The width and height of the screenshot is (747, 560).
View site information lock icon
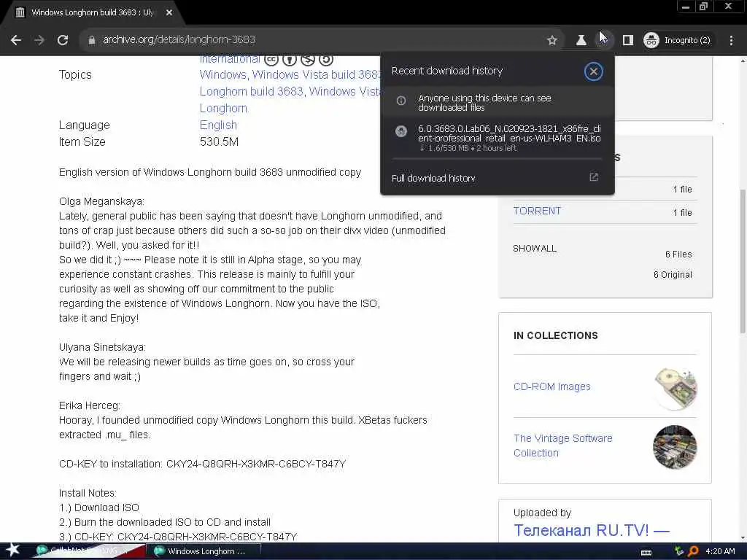point(92,40)
